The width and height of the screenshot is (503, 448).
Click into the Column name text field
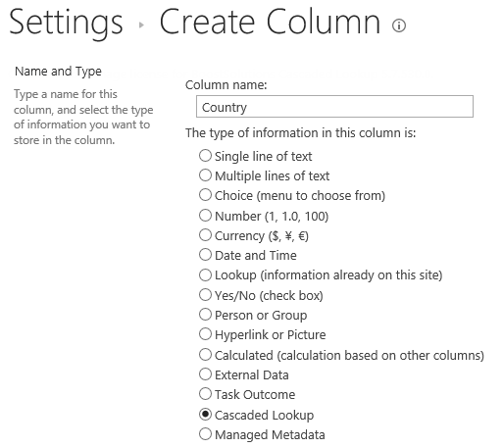(334, 107)
